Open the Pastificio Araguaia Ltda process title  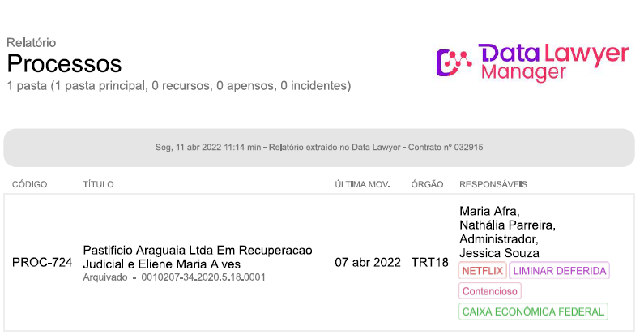click(198, 256)
